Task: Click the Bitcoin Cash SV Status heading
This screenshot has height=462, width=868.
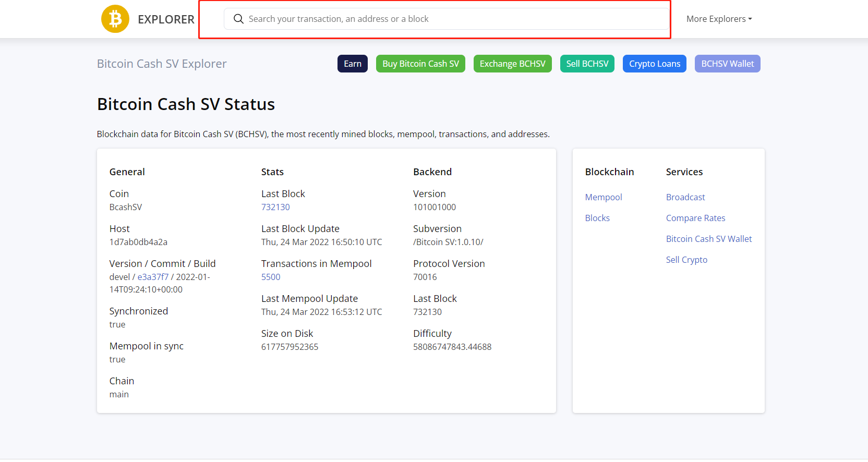Action: pyautogui.click(x=186, y=104)
